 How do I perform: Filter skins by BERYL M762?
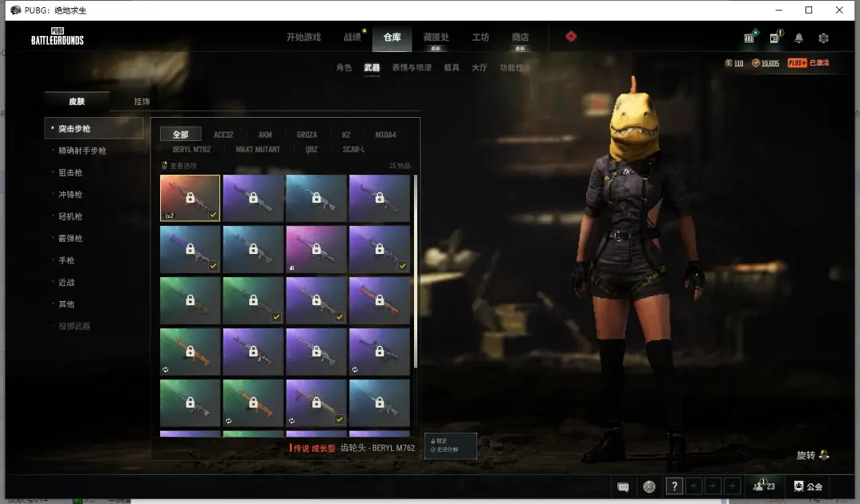(x=191, y=149)
